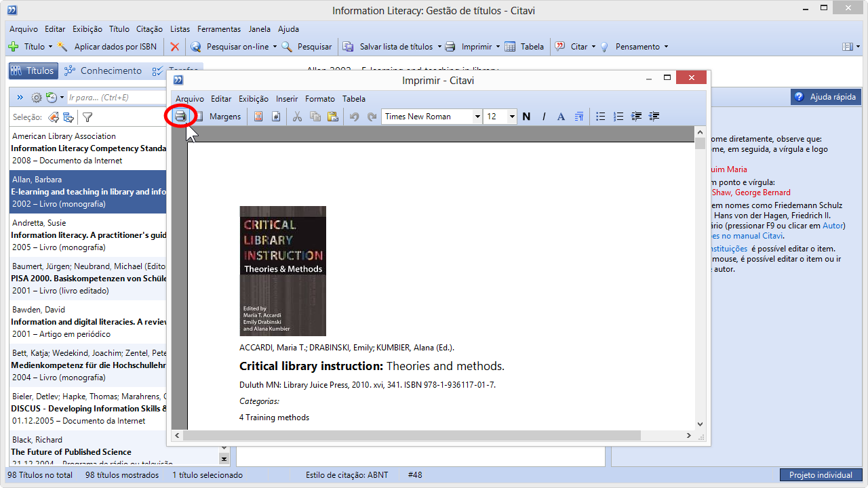Screen dimensions: 868x488
Task: Open Listas menu in main window
Action: [x=180, y=29]
